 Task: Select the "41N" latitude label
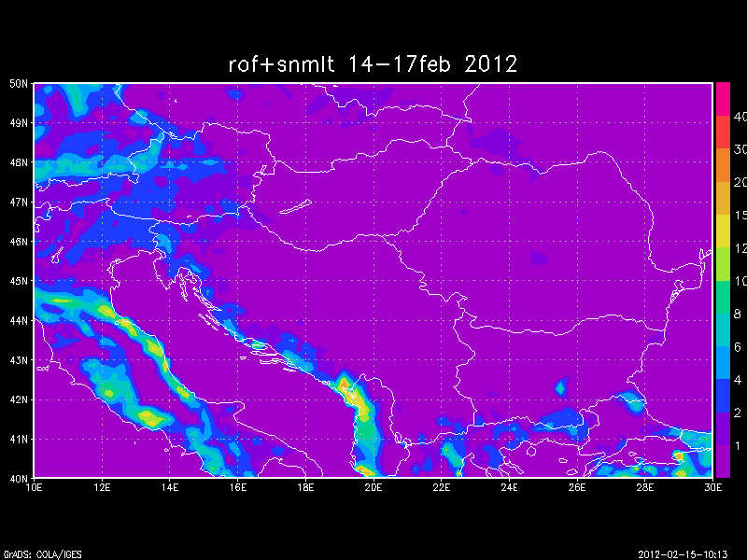tap(19, 439)
